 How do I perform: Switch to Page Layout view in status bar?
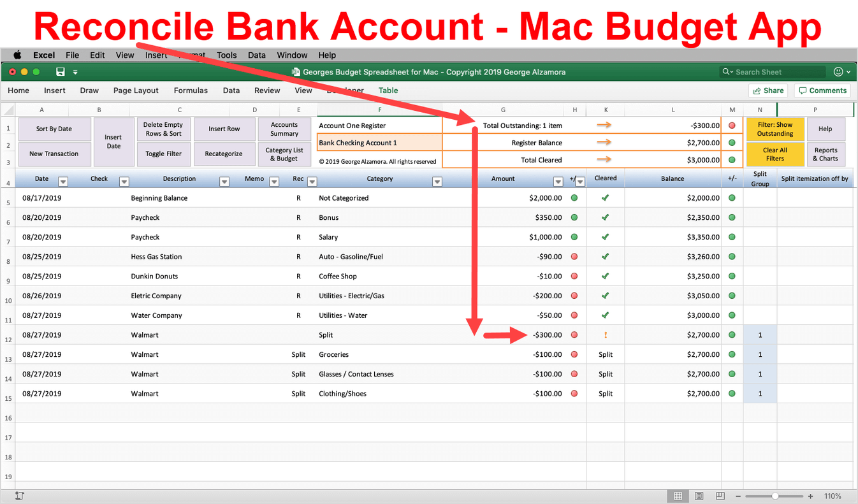(x=699, y=496)
